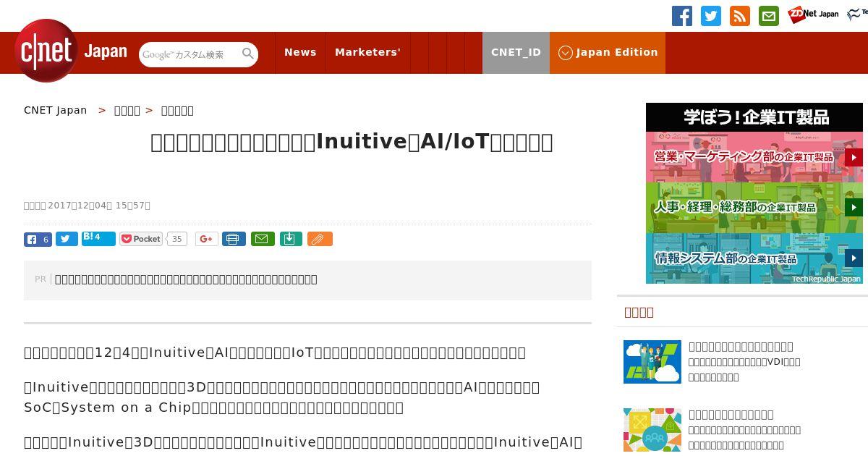Click the teal download icon
Screen dimensions: 868x456
click(x=290, y=239)
